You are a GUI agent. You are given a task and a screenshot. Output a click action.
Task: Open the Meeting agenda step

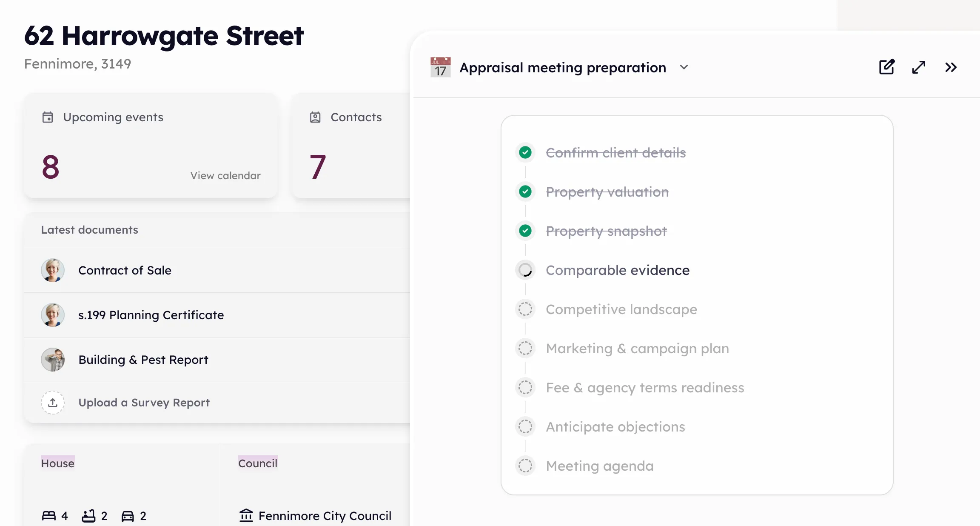coord(600,466)
